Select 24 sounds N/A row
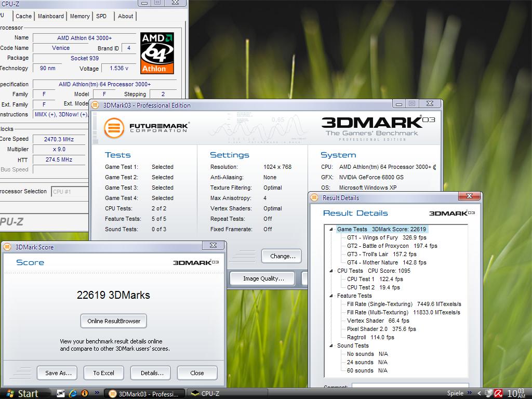The image size is (532, 399). pos(367,362)
